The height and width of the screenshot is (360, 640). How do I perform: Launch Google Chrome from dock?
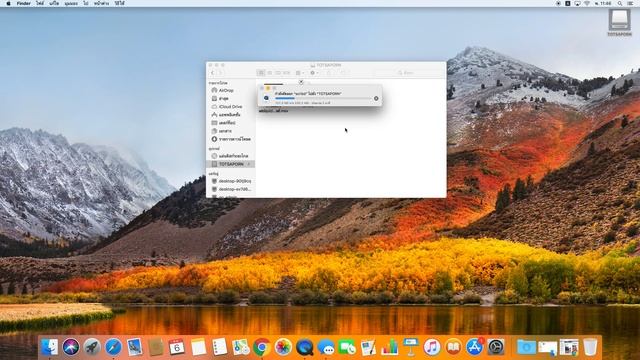[262, 347]
